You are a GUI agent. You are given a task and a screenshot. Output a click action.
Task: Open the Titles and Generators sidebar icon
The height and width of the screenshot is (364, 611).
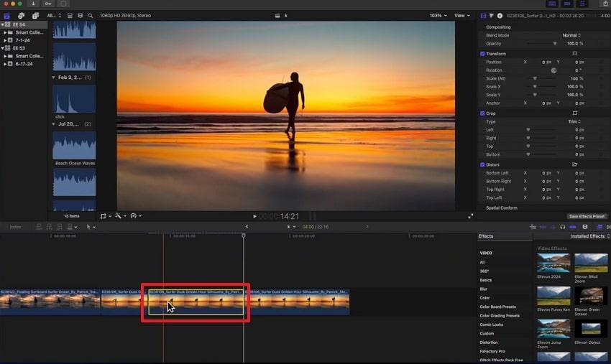click(x=35, y=16)
